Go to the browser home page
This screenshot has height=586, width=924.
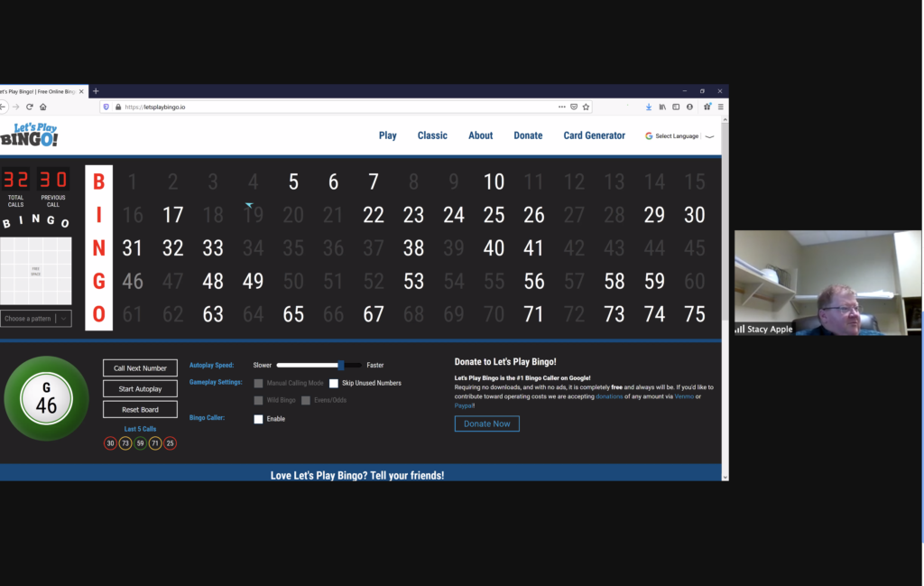(x=43, y=107)
